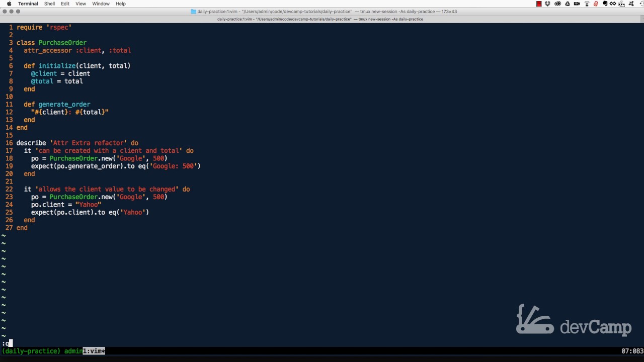644x362 pixels.
Task: Click the vim command line ':q' prompt
Action: click(x=7, y=343)
